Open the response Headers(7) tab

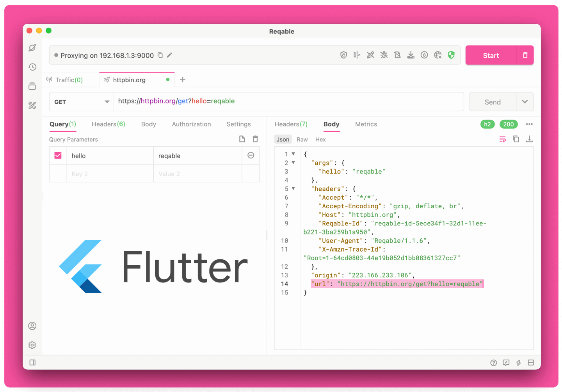pos(291,124)
